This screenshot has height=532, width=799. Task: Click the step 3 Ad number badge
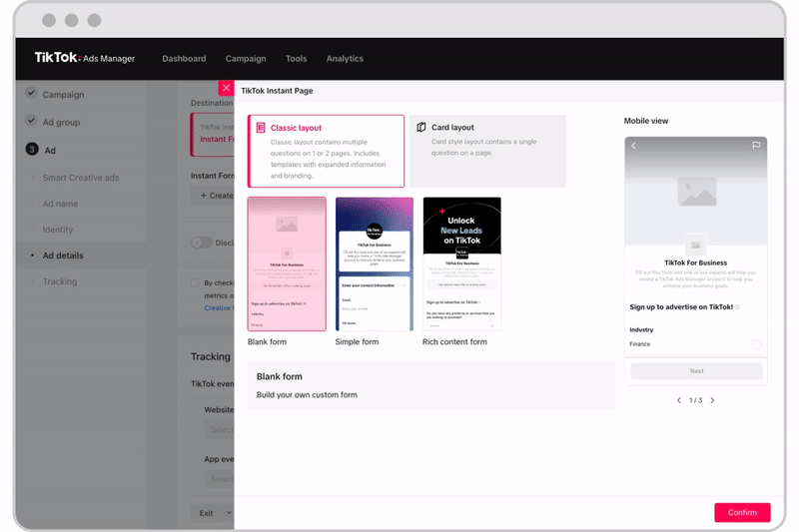(x=32, y=150)
